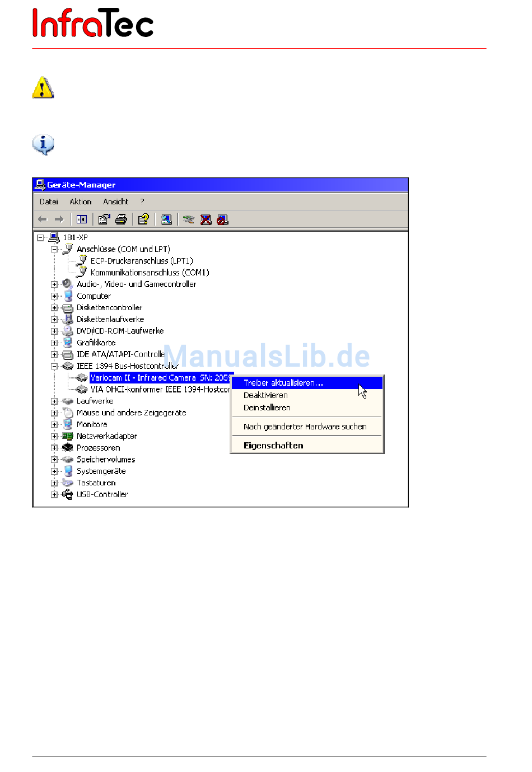532x772 pixels.
Task: Click the Netzwerkadapter card icon
Action: pos(68,436)
